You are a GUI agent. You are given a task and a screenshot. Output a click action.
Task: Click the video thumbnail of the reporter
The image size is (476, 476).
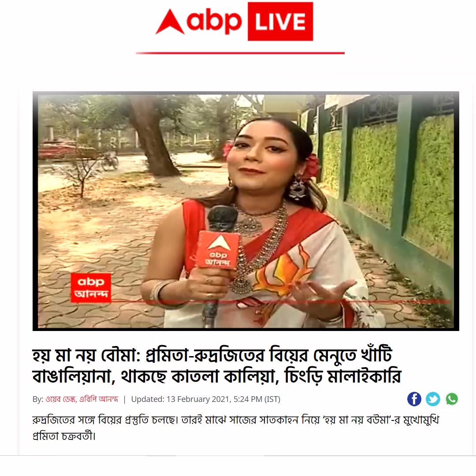point(246,211)
